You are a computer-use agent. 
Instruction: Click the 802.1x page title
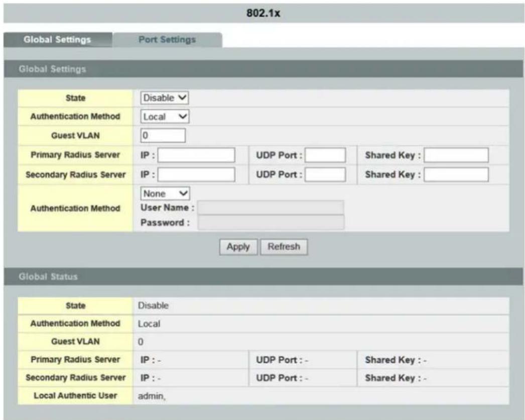pyautogui.click(x=263, y=14)
